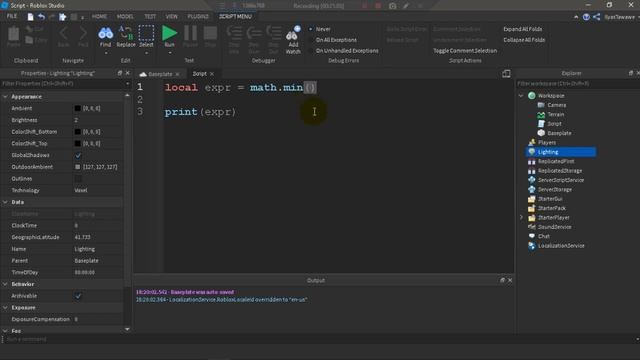640x360 pixels.
Task: Open the Find dropdown arrow
Action: click(106, 53)
